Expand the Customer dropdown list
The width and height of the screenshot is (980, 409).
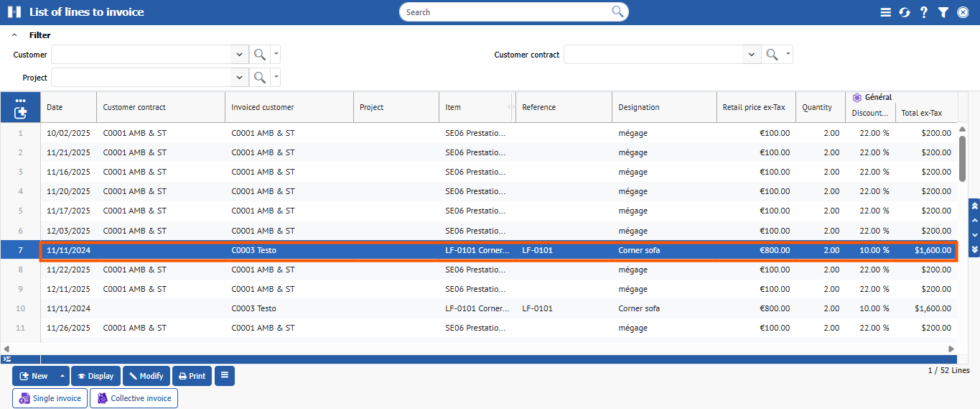pyautogui.click(x=240, y=55)
